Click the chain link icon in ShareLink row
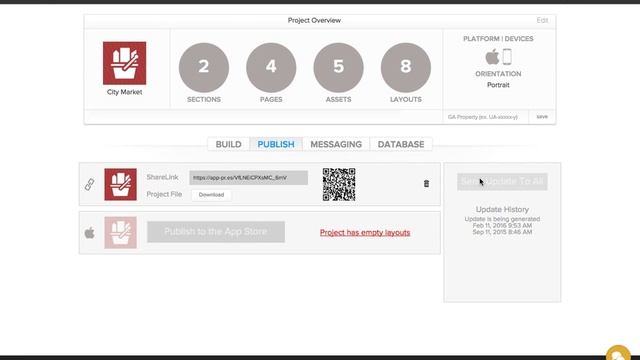 point(89,184)
